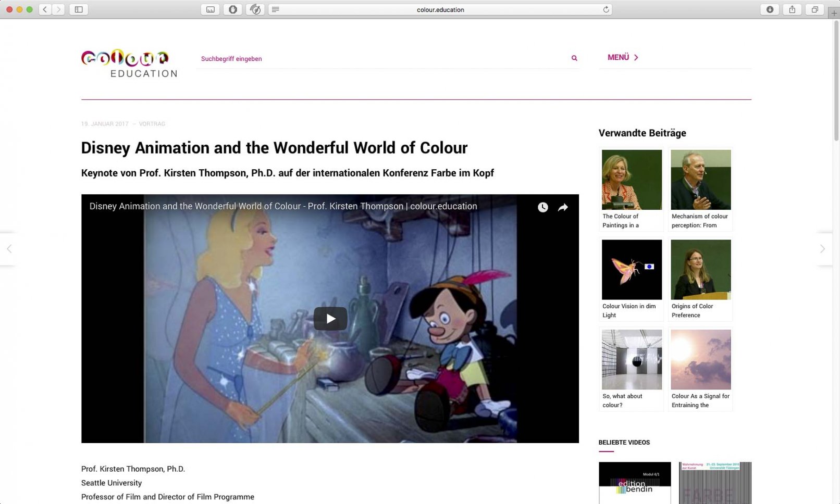
Task: Open the previous post arrow on left edge
Action: point(9,249)
